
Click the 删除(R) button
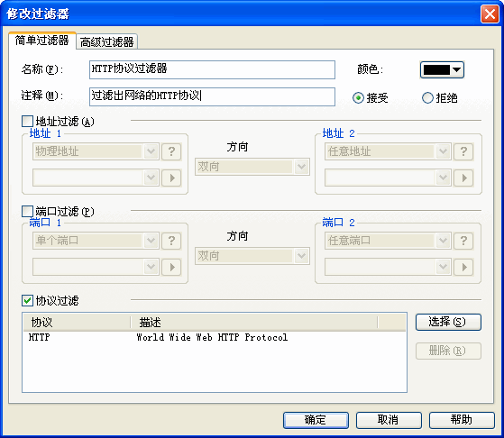[x=448, y=351]
